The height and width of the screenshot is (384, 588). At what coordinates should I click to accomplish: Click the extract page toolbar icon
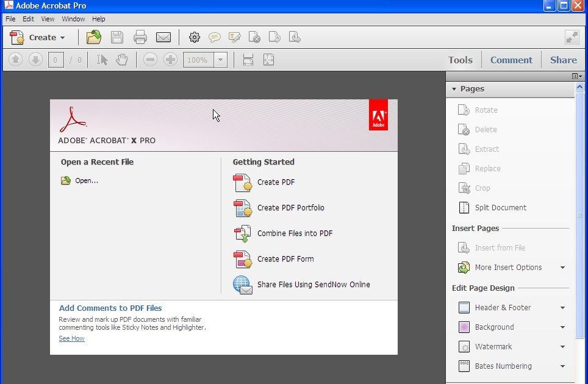tap(295, 37)
